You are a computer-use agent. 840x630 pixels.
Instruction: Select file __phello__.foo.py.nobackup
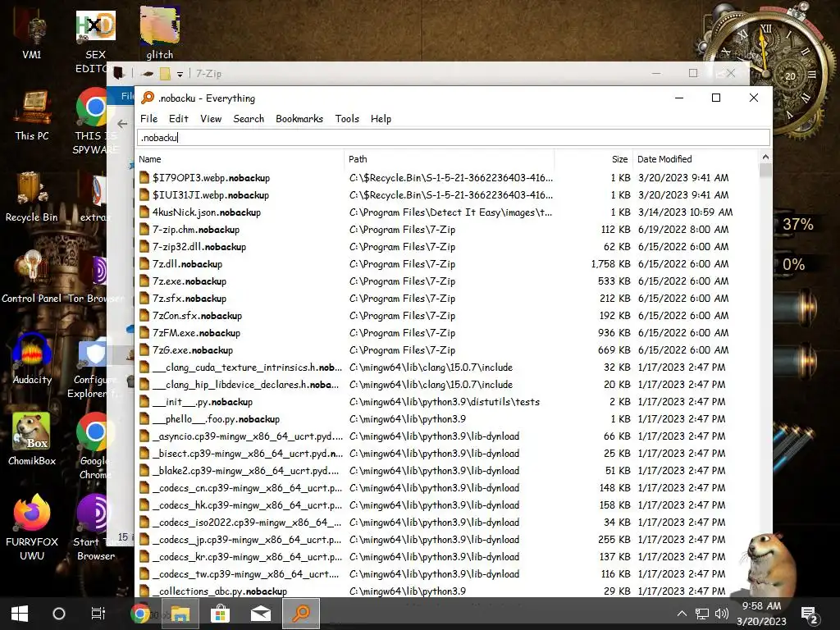point(216,419)
